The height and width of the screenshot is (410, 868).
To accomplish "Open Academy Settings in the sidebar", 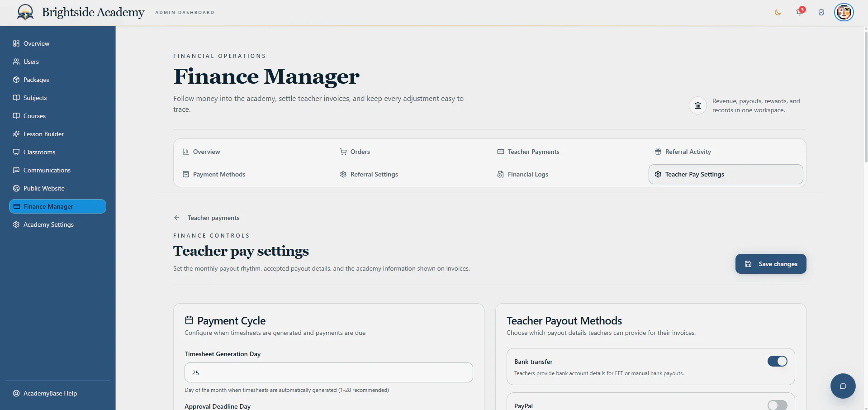I will pos(57,224).
